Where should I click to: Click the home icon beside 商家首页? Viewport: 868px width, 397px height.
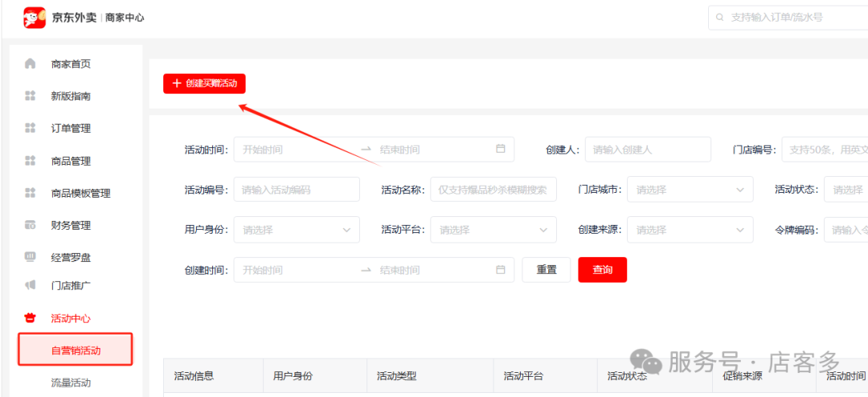pyautogui.click(x=31, y=63)
